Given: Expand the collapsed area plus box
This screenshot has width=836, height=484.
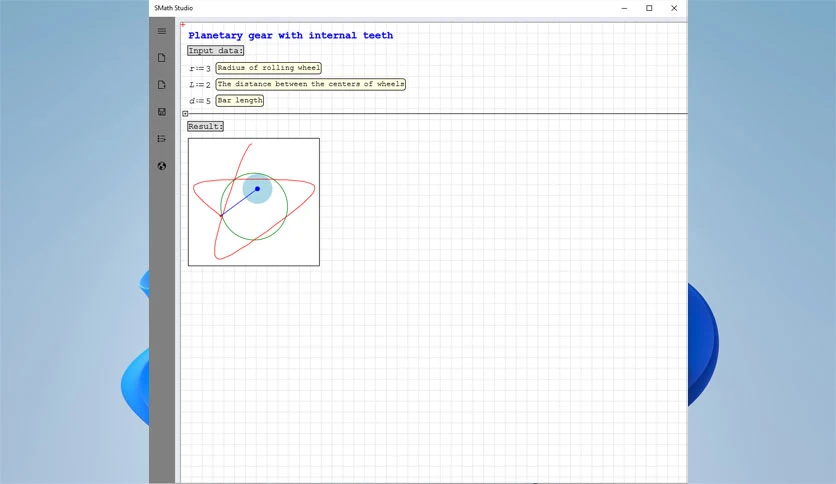Looking at the screenshot, I should click(x=185, y=114).
